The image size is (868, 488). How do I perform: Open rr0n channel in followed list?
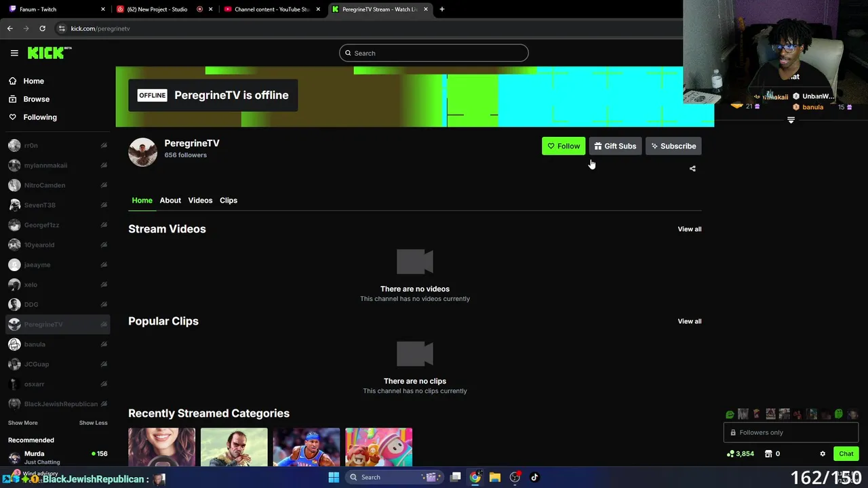point(58,146)
